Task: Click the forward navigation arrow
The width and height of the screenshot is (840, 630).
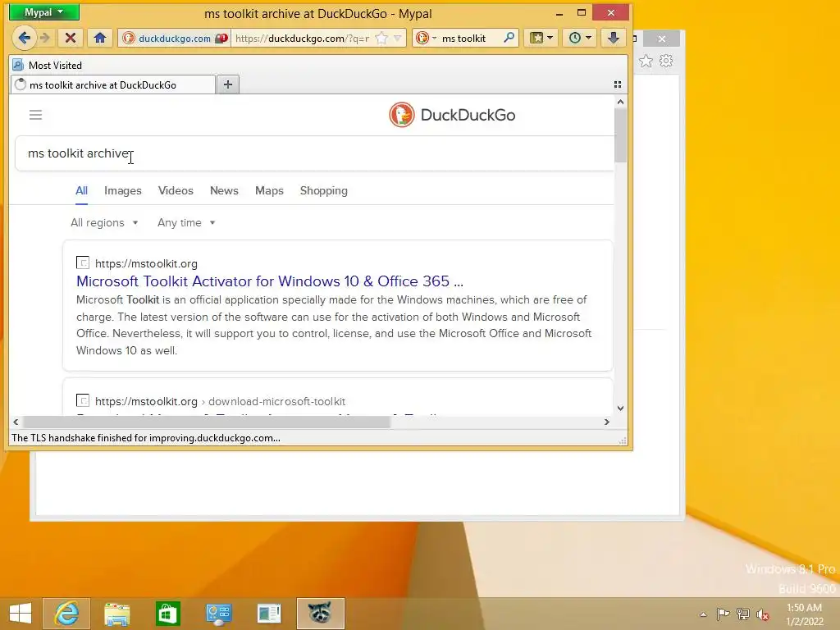Action: [46, 38]
